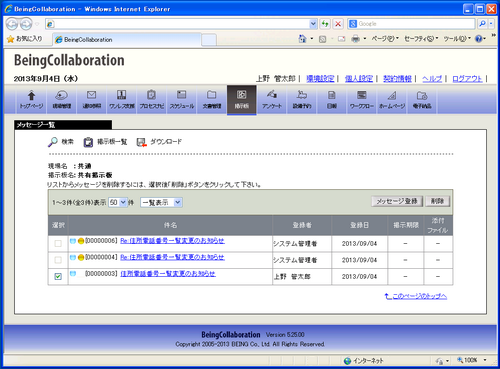Screen dimensions: 500x369
Task: Open message [00000006] Re:住所電話番号一覧変更のお知らせ
Action: (172, 241)
